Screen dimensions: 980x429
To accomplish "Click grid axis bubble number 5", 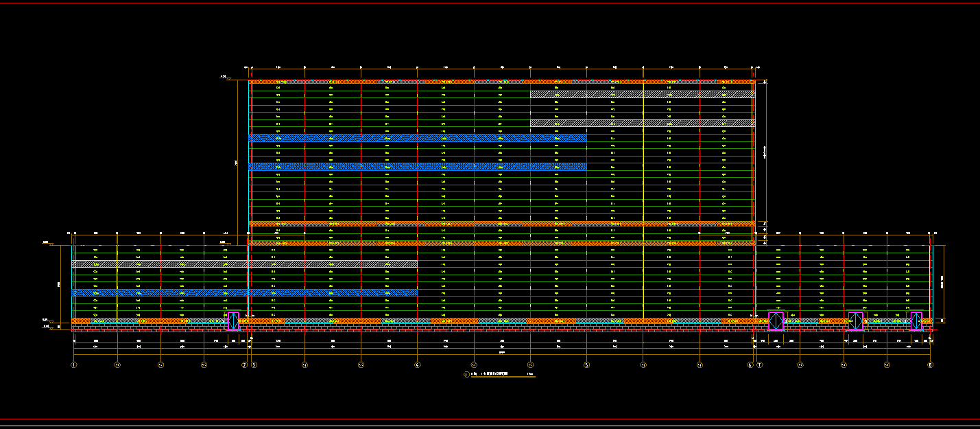I will pos(586,365).
